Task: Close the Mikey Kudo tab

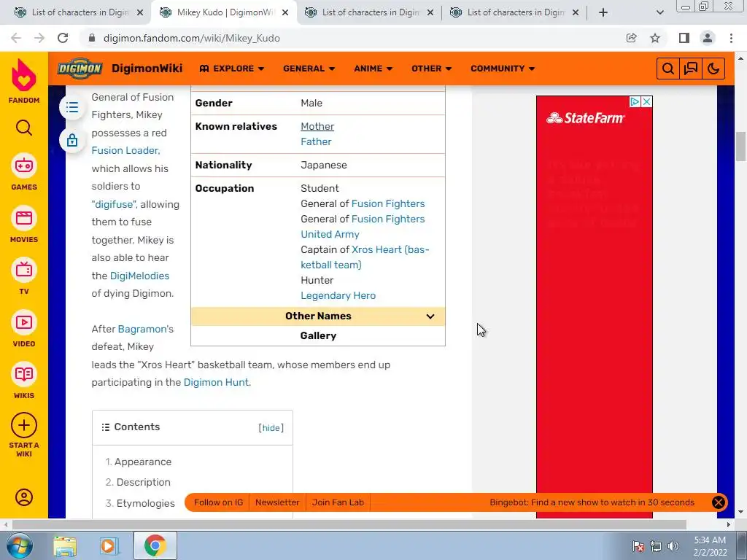Action: (285, 12)
